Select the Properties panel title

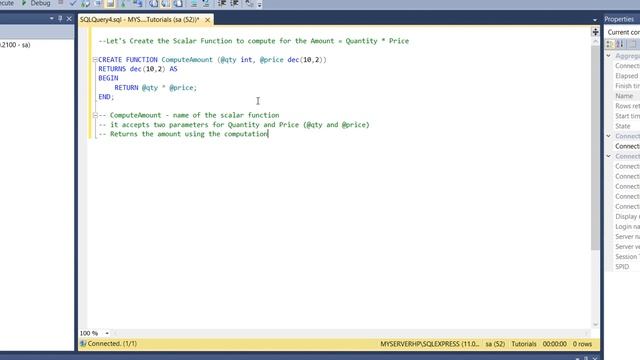[x=619, y=19]
